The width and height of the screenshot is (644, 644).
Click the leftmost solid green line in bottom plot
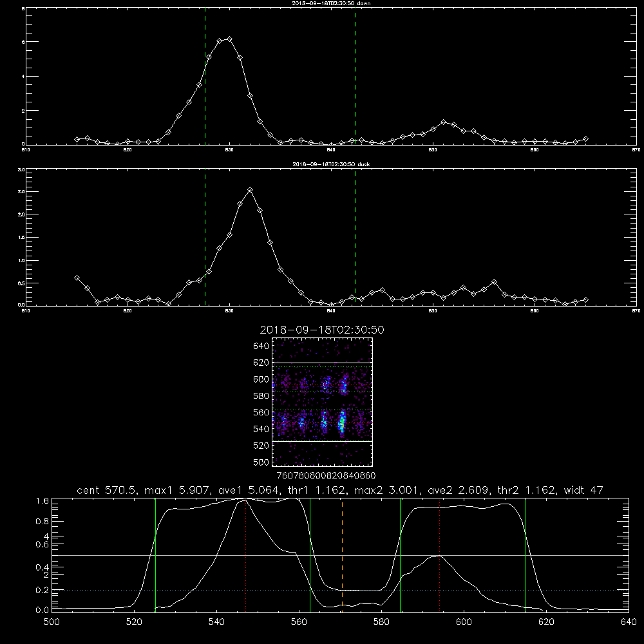click(x=155, y=554)
